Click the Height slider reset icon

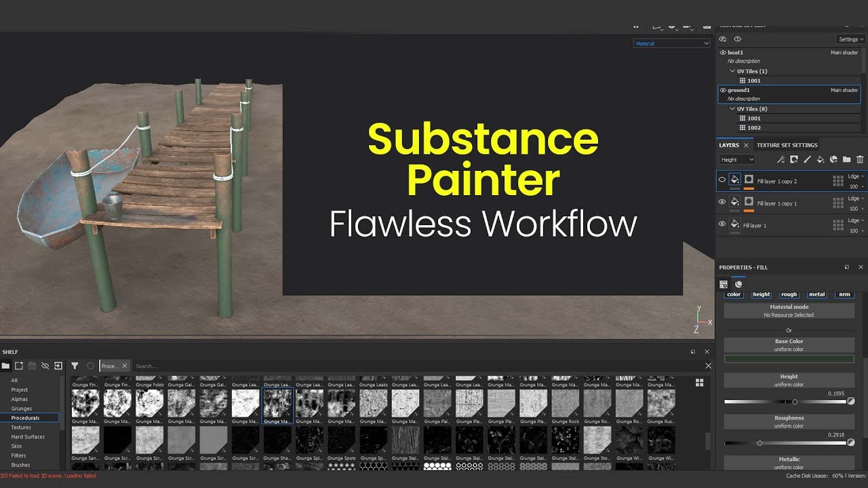851,402
